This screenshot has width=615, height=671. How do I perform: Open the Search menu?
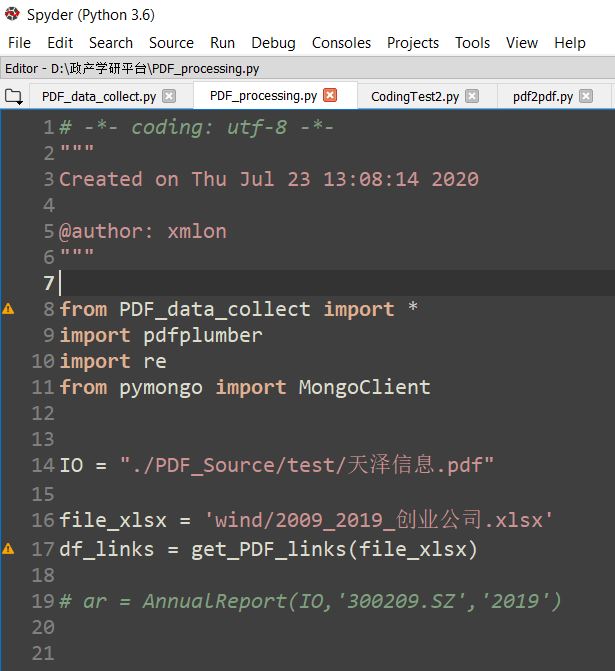click(111, 43)
